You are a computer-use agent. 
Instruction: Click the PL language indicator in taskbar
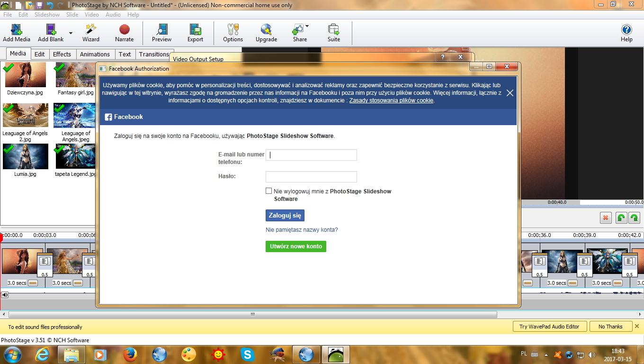pos(524,354)
